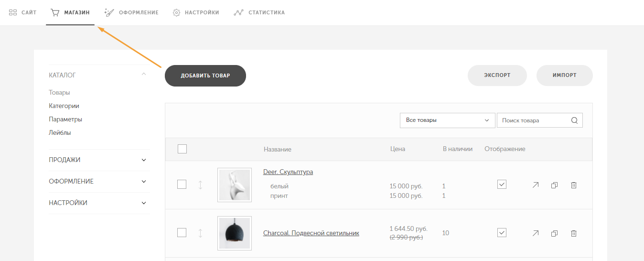Click the search magnifier icon
This screenshot has width=644, height=261.
pyautogui.click(x=574, y=120)
